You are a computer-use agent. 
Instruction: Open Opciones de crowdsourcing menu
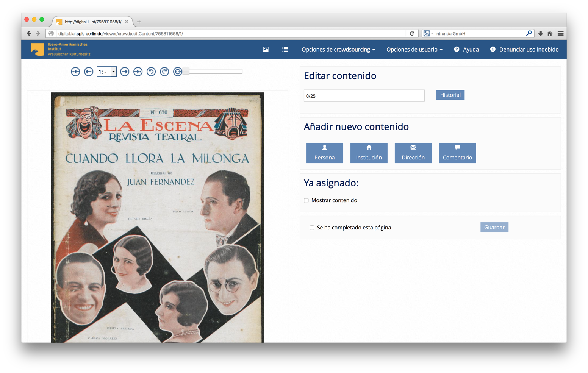coord(338,50)
